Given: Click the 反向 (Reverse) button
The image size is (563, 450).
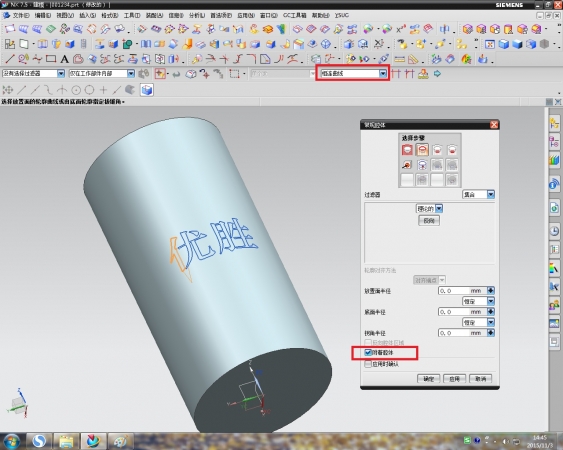Looking at the screenshot, I should (x=429, y=221).
